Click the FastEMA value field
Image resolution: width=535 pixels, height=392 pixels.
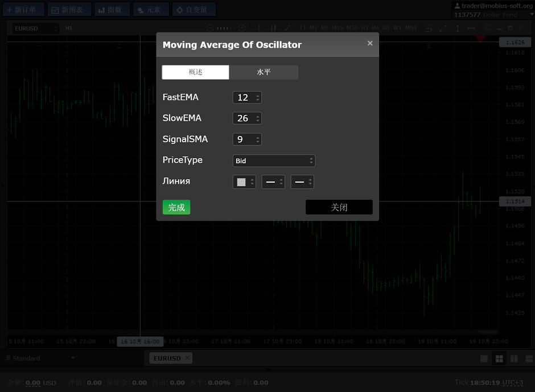243,97
